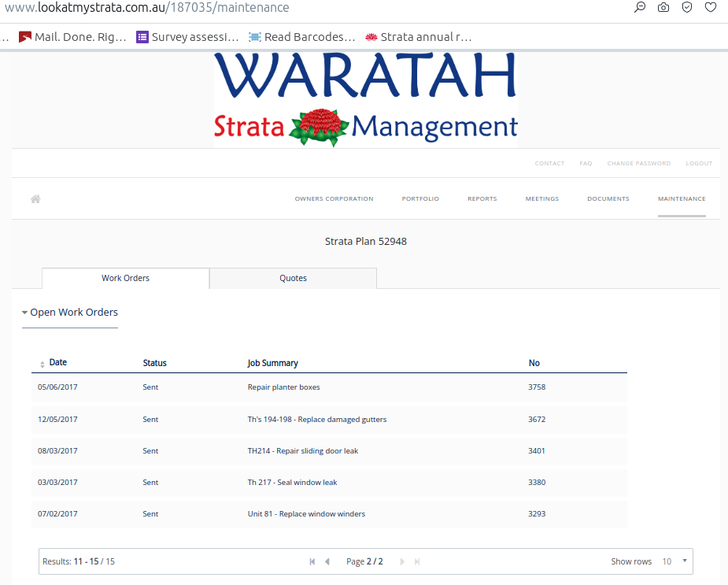Click the date 03/03/2017
Screen dimensions: 728x585
coord(57,483)
